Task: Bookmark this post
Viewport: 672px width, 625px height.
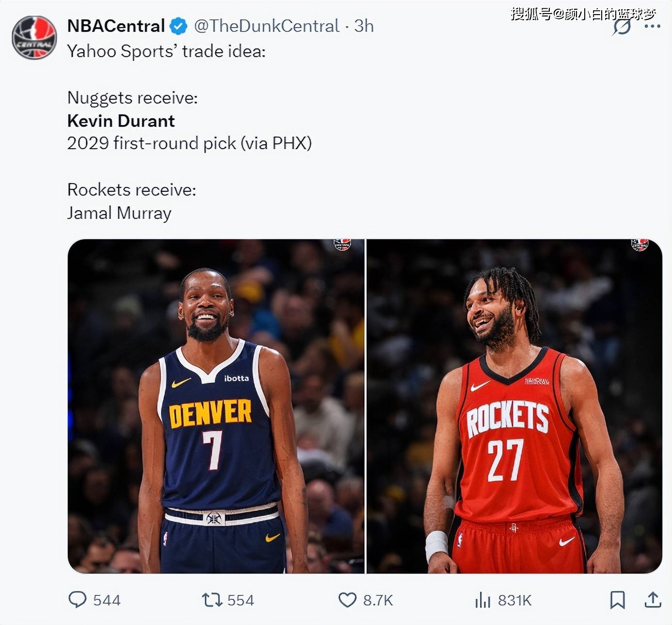Action: (617, 600)
